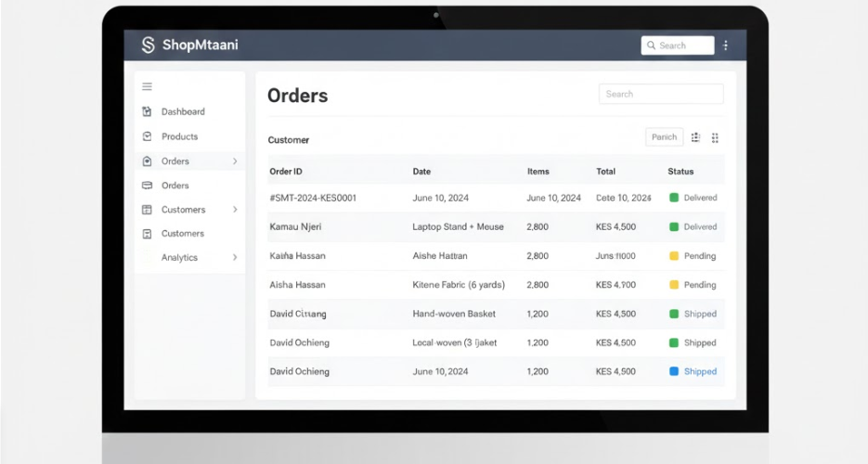
Task: Click blue Shipped status swatch in last row
Action: coord(674,371)
